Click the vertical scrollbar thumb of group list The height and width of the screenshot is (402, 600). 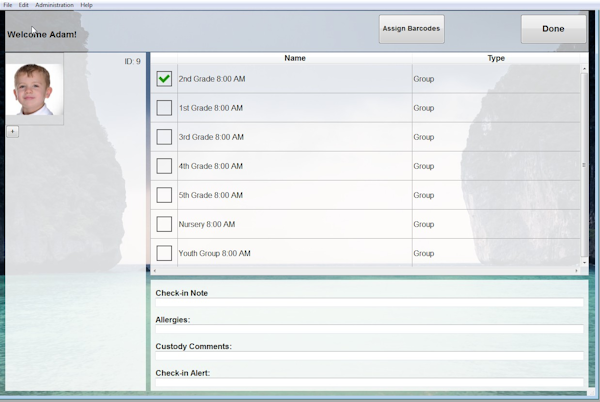pos(584,165)
